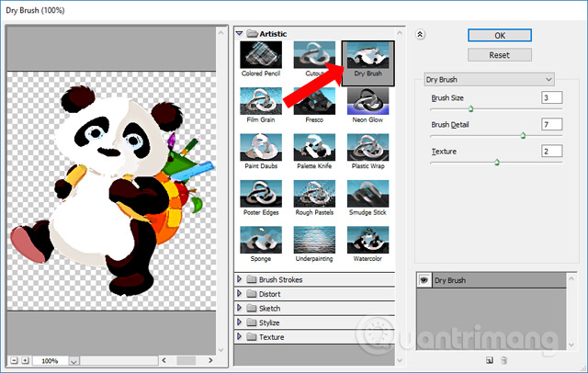Click the zoom out minus button
The height and width of the screenshot is (373, 588).
(15, 361)
